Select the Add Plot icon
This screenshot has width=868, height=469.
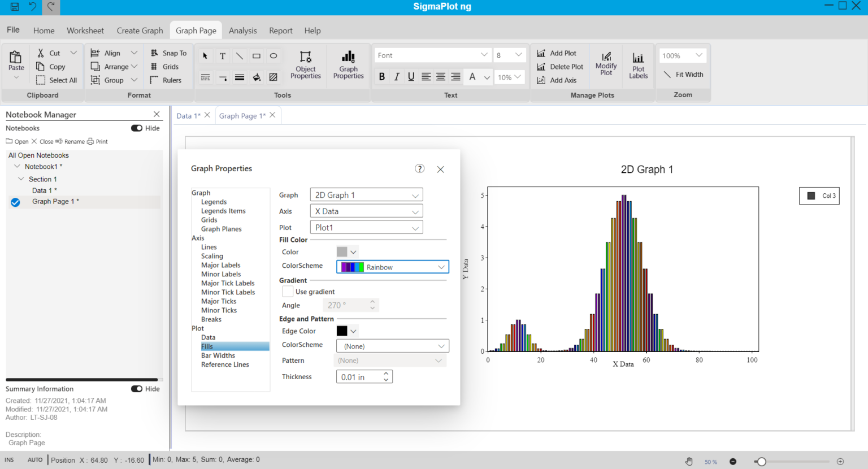[x=558, y=53]
